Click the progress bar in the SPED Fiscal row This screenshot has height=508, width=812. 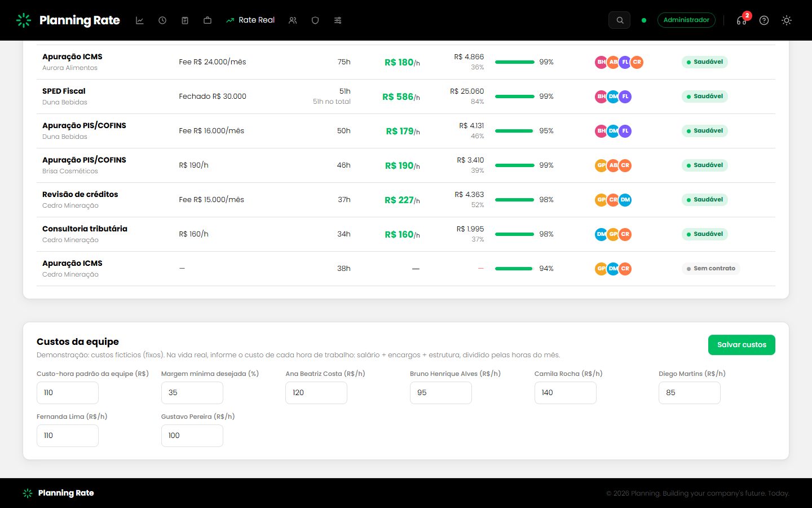(515, 97)
